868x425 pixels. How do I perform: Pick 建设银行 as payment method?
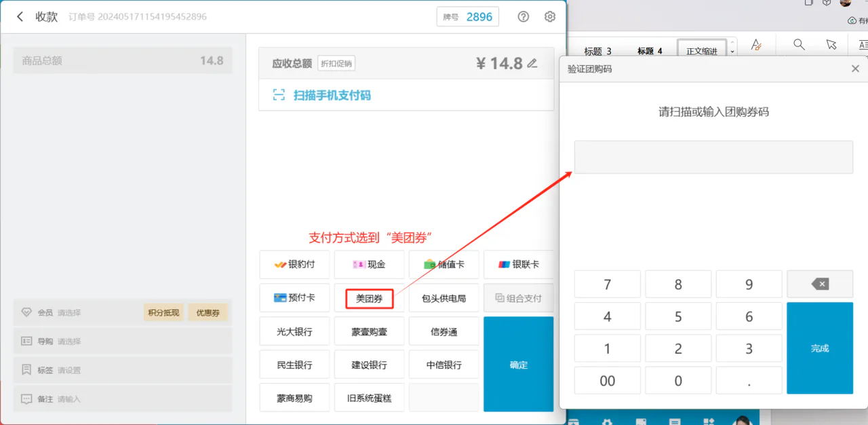coord(369,365)
